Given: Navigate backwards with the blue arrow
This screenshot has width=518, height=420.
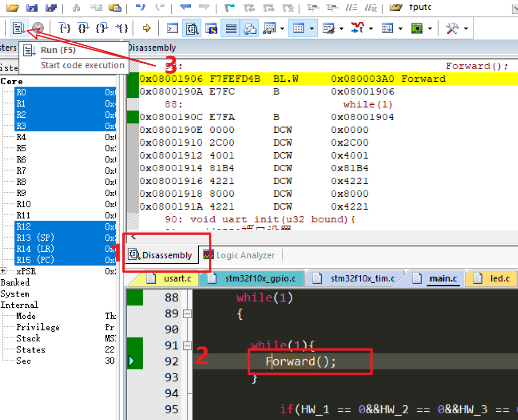Looking at the screenshot, I should (x=185, y=7).
